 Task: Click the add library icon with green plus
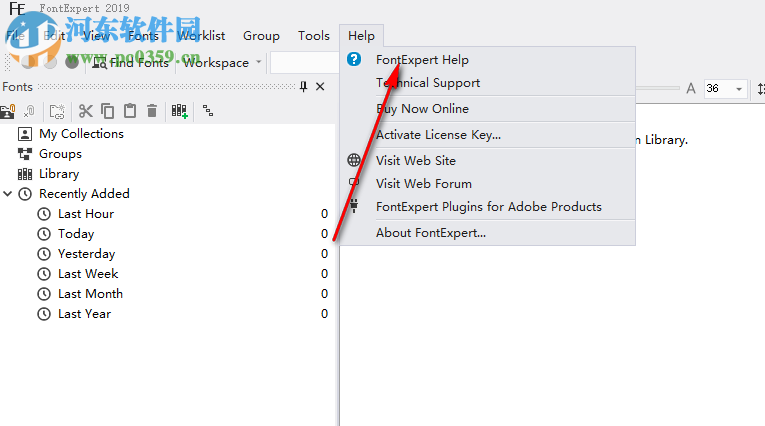pyautogui.click(x=179, y=111)
